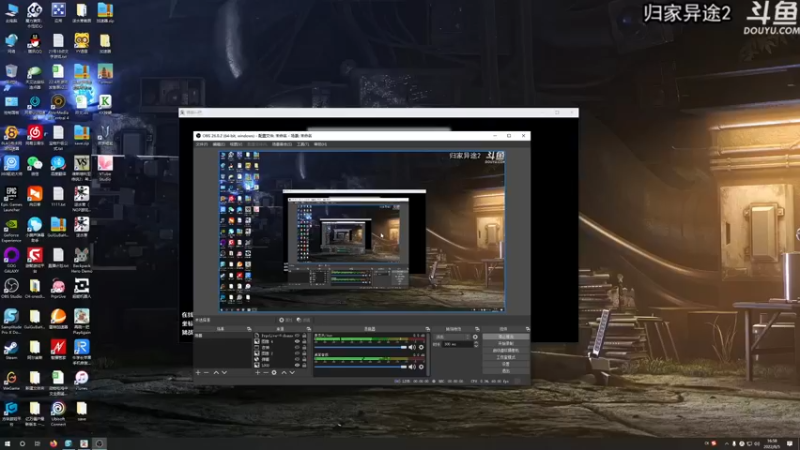
Task: Open source properties gear in Sources panel
Action: pyautogui.click(x=274, y=372)
